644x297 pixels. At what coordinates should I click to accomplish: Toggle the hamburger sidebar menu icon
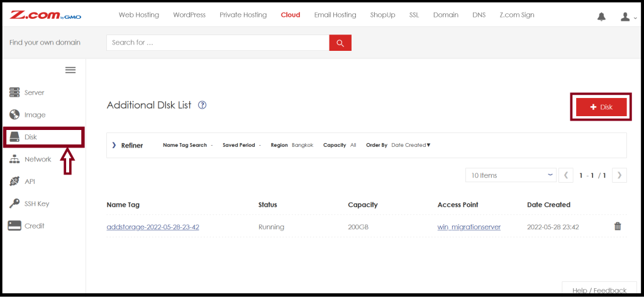coord(70,70)
